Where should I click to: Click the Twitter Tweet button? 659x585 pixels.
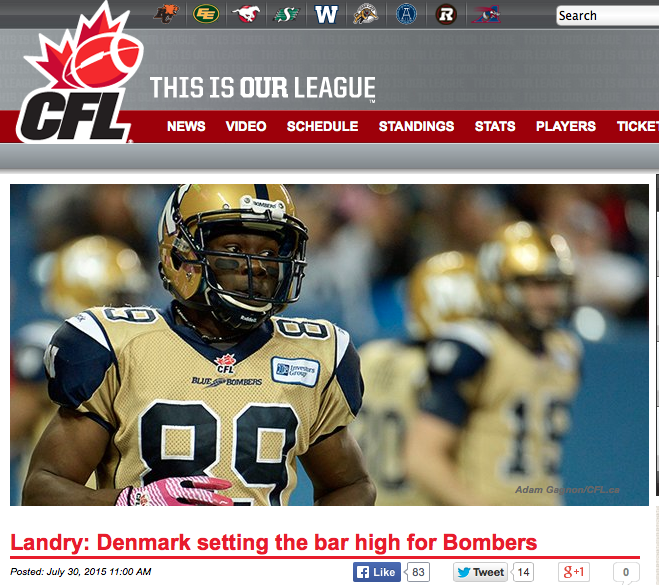click(x=480, y=572)
